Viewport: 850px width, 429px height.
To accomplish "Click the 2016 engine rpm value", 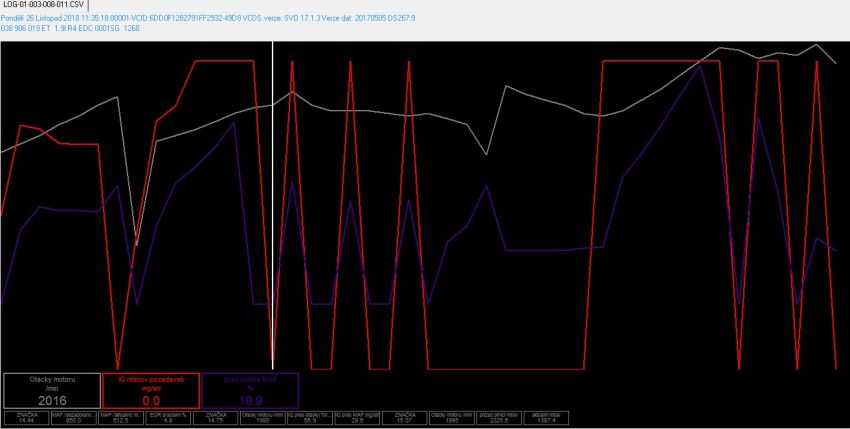I will (x=52, y=400).
